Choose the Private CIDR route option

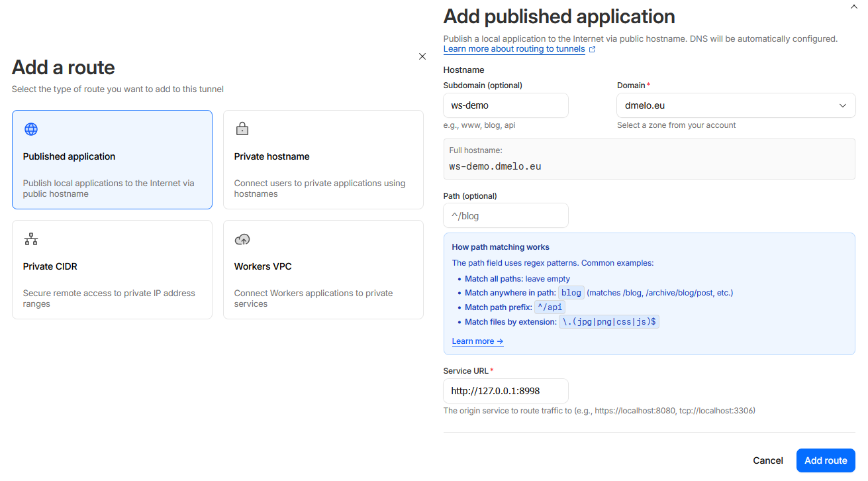point(112,269)
